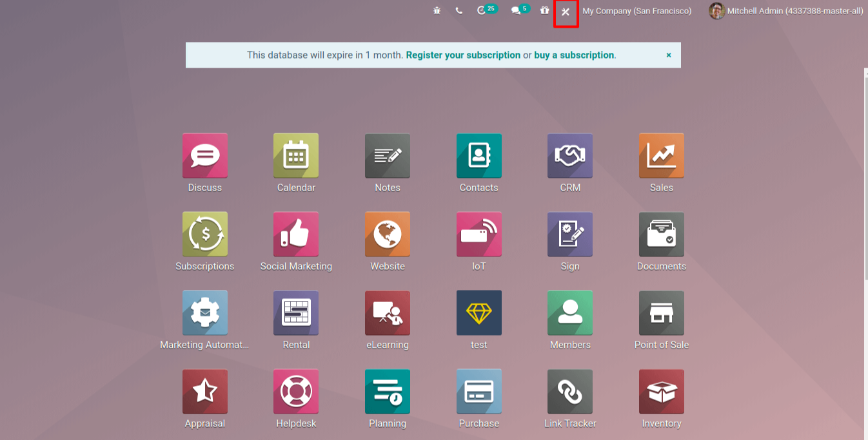The image size is (868, 440).
Task: Dismiss the database expiry banner
Action: pyautogui.click(x=669, y=55)
